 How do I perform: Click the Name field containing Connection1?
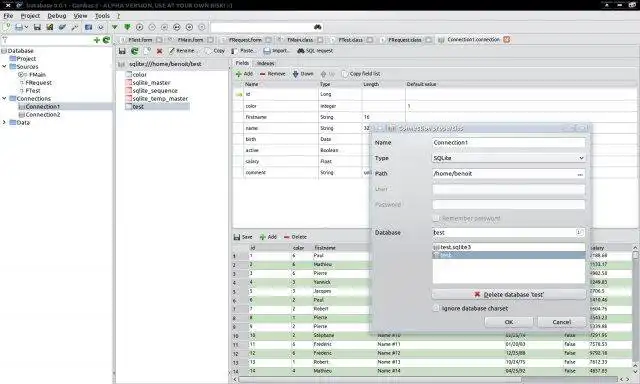509,143
